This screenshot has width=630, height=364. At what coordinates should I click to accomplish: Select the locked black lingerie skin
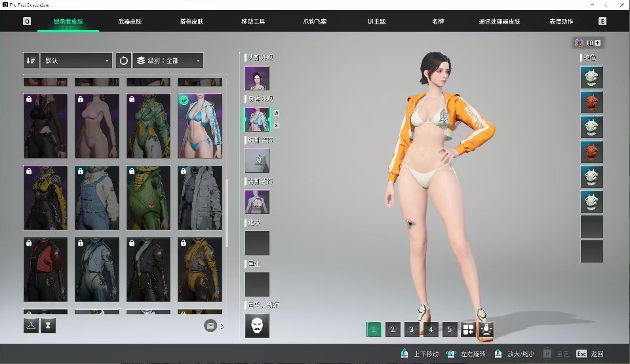(45, 126)
